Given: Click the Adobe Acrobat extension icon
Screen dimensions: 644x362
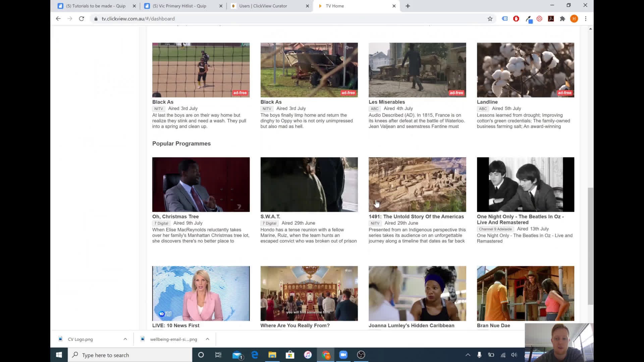Looking at the screenshot, I should pos(551,19).
